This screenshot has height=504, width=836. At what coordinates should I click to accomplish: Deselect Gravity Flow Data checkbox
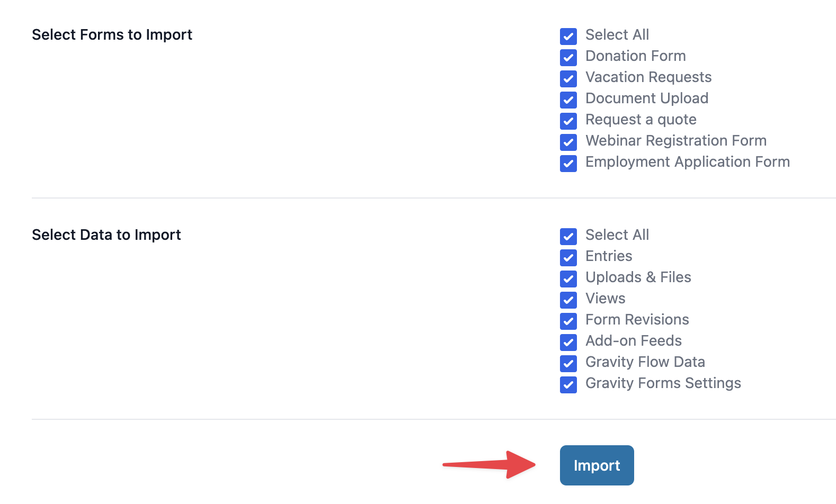[x=568, y=364]
